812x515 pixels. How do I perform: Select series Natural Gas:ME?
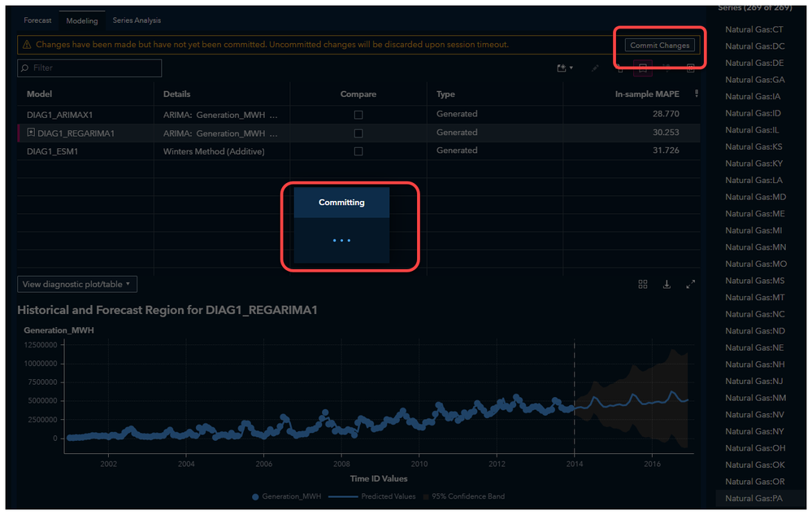[x=755, y=213]
